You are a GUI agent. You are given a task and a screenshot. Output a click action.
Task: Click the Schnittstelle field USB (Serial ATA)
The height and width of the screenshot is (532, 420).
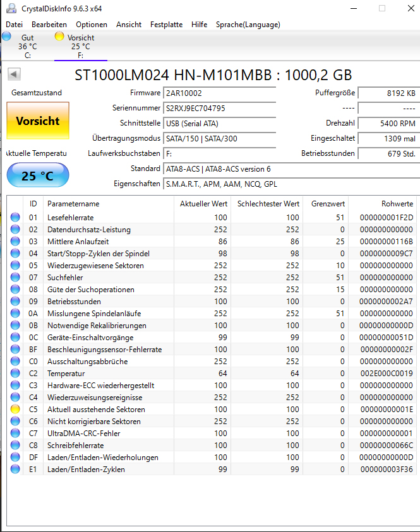[219, 124]
